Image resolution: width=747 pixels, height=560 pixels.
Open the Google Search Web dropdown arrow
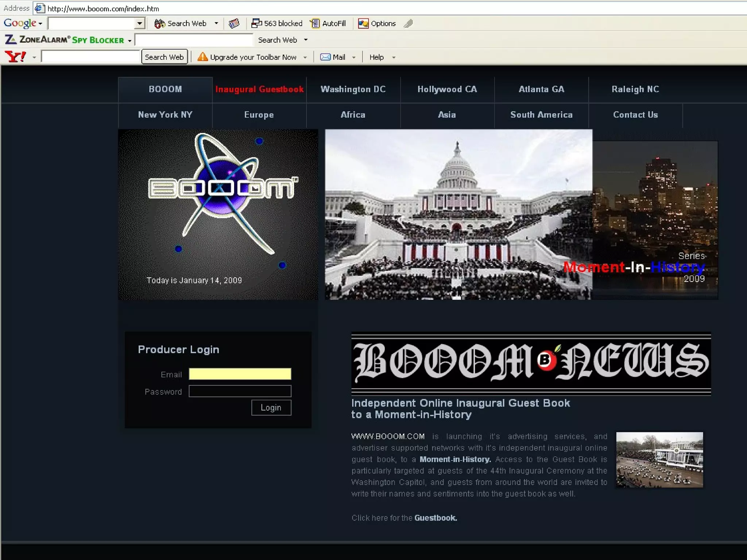click(216, 23)
